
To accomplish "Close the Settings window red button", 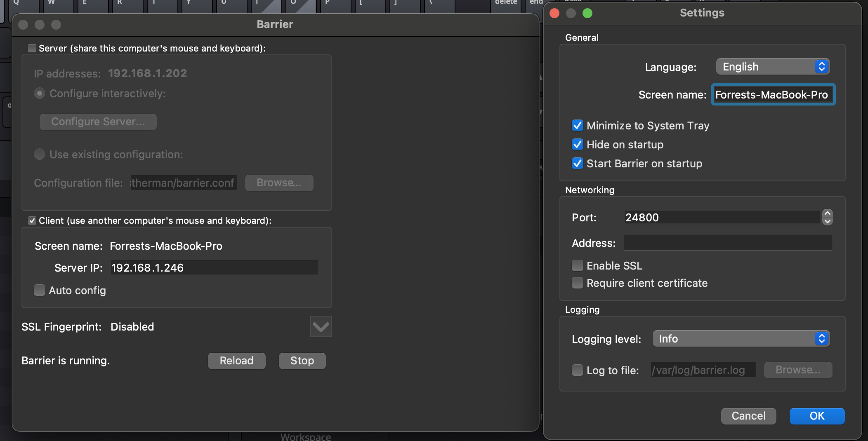I will [554, 13].
